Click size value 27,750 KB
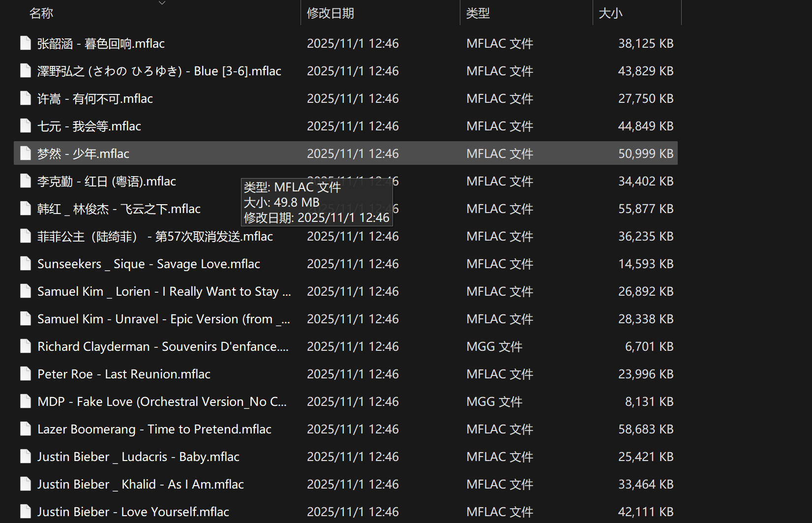 tap(646, 98)
